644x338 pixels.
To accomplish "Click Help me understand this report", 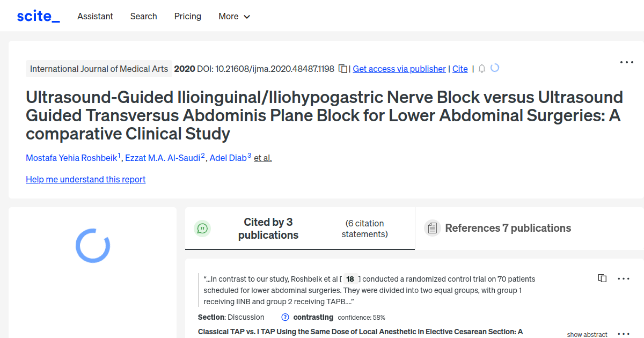I will 85,179.
